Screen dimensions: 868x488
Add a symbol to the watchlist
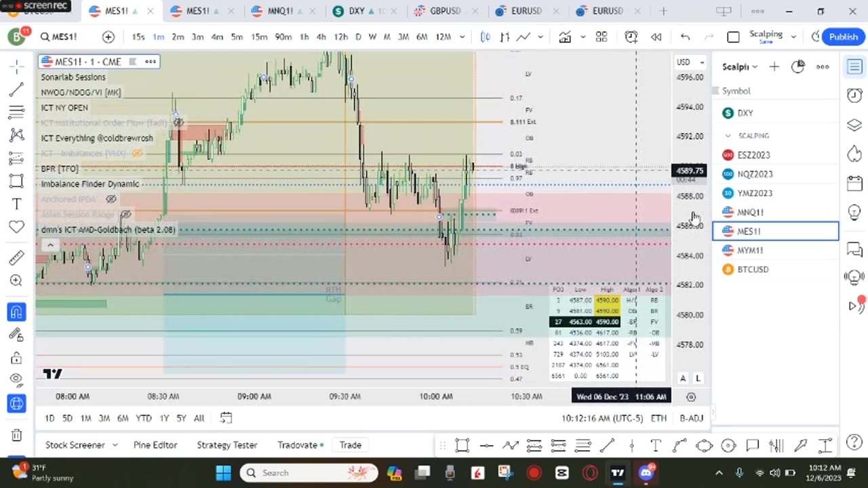coord(774,66)
